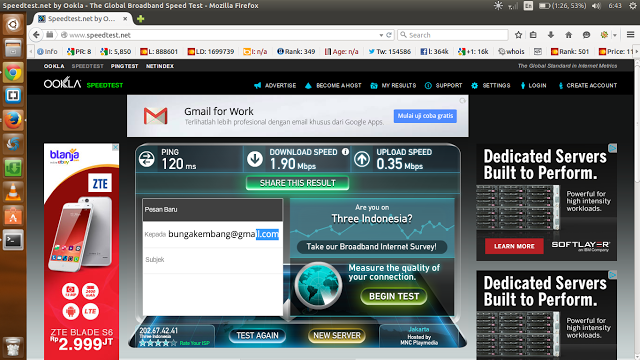Click the globe radar graphic
Viewport: 640px width, 360px height.
[x=318, y=285]
